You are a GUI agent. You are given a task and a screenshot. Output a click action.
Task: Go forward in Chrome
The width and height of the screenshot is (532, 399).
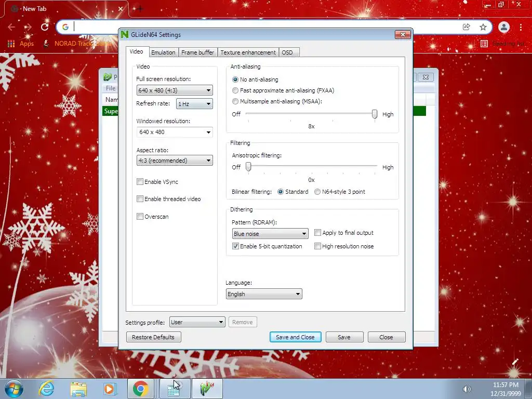tap(28, 27)
